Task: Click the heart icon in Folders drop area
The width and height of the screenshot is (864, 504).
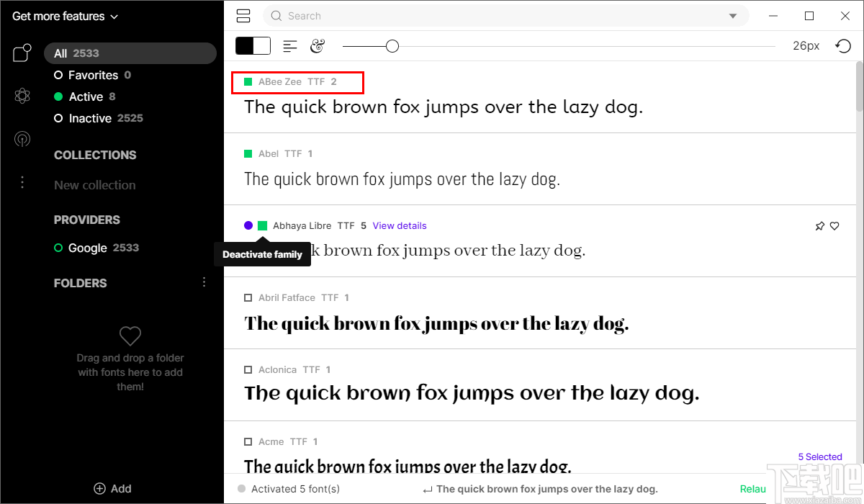Action: click(x=130, y=336)
